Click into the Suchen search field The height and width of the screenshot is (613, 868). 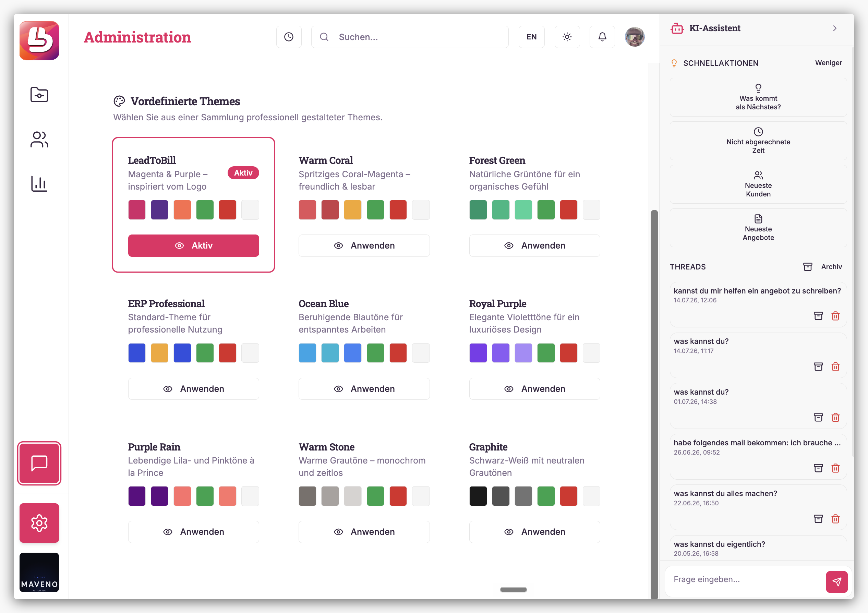[410, 37]
